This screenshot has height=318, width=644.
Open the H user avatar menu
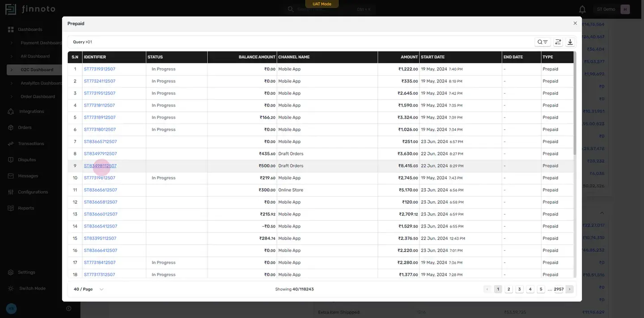point(625,9)
